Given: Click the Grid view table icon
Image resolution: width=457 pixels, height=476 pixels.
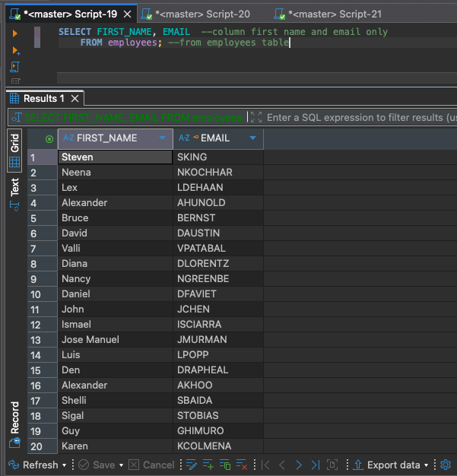Looking at the screenshot, I should [14, 162].
